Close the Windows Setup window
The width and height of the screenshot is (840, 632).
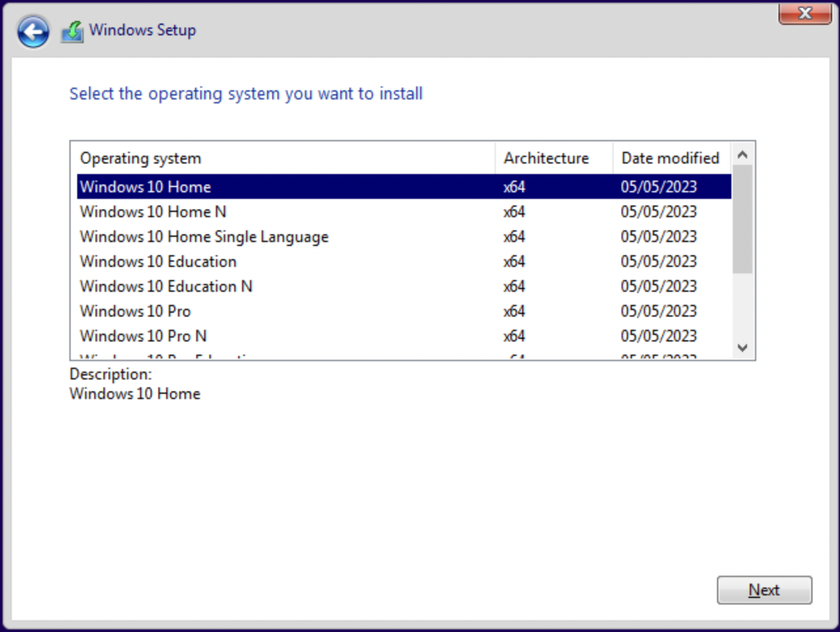click(x=804, y=13)
